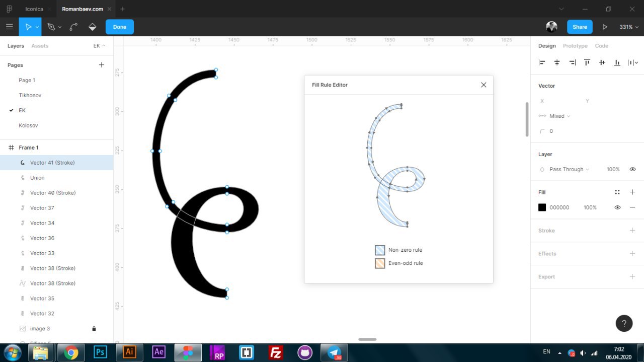
Task: Collapse the EK pages list
Action: (x=99, y=46)
